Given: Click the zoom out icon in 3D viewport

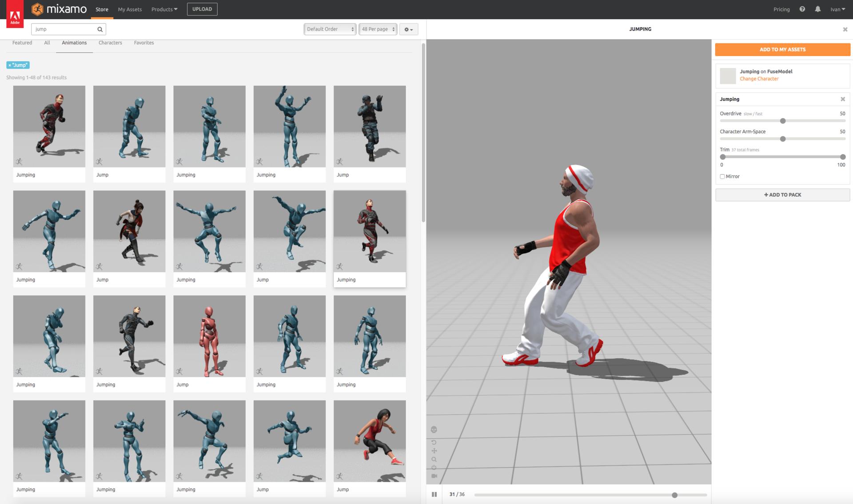Looking at the screenshot, I should 434,459.
